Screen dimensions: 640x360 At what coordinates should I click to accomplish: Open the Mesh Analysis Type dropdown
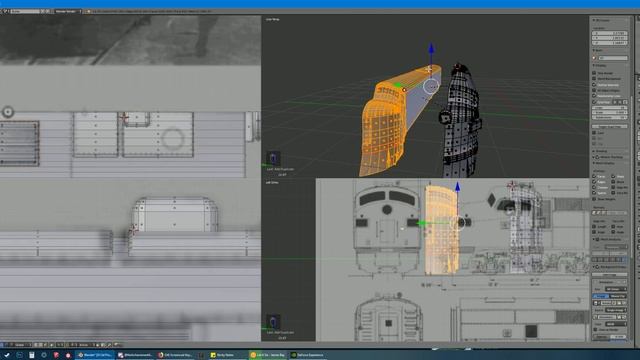[x=616, y=247]
